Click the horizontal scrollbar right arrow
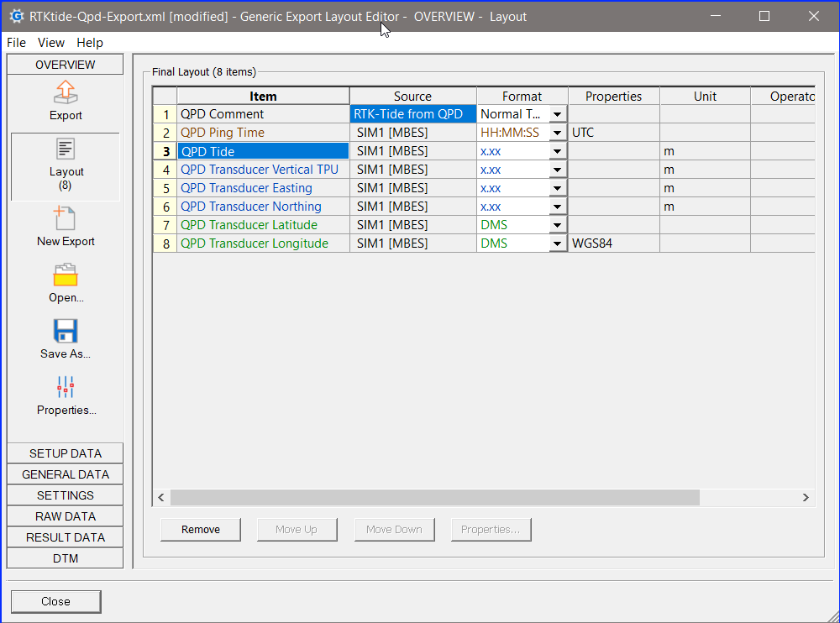Image resolution: width=840 pixels, height=623 pixels. pyautogui.click(x=806, y=497)
